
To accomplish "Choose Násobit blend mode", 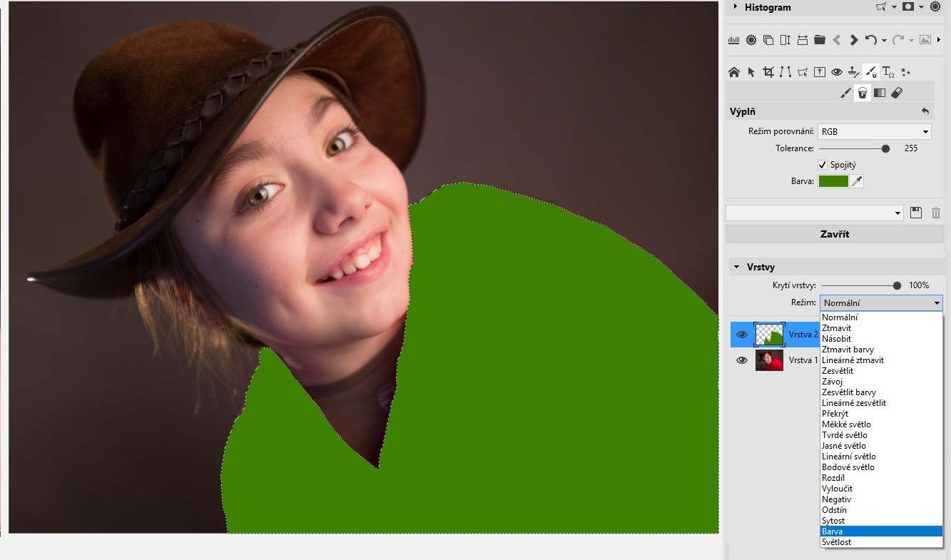I will pos(881,339).
